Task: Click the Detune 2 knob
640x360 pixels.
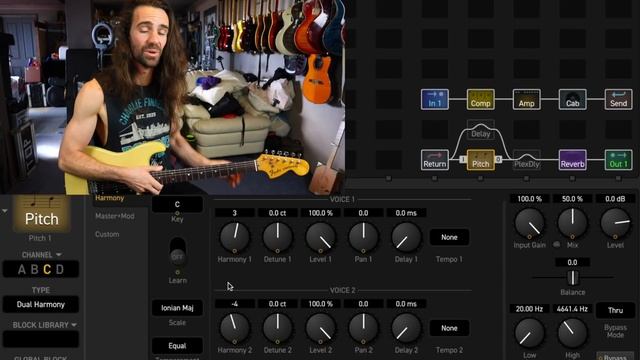Action: (278, 328)
